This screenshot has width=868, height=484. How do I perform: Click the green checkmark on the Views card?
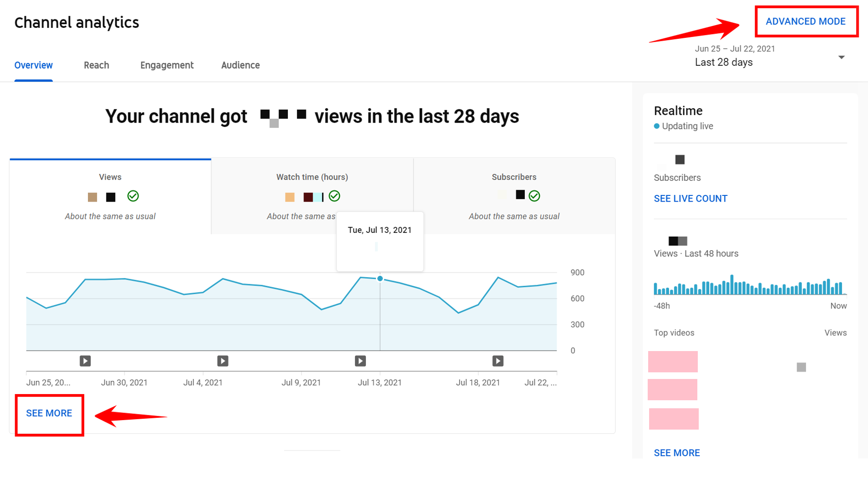point(133,196)
